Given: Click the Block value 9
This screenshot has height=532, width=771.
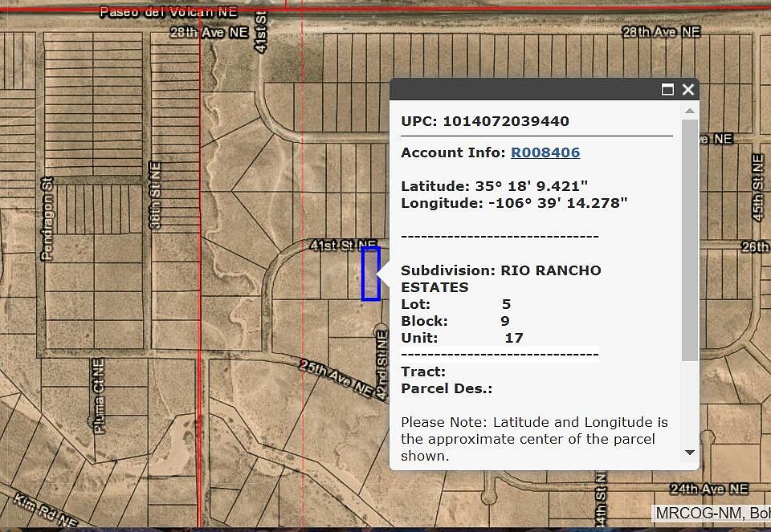Looking at the screenshot, I should tap(505, 321).
